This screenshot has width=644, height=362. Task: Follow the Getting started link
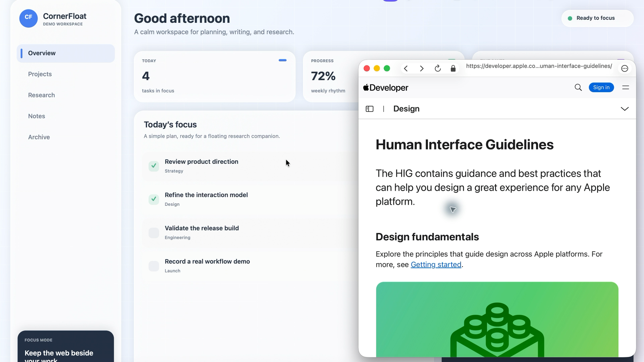click(x=436, y=264)
